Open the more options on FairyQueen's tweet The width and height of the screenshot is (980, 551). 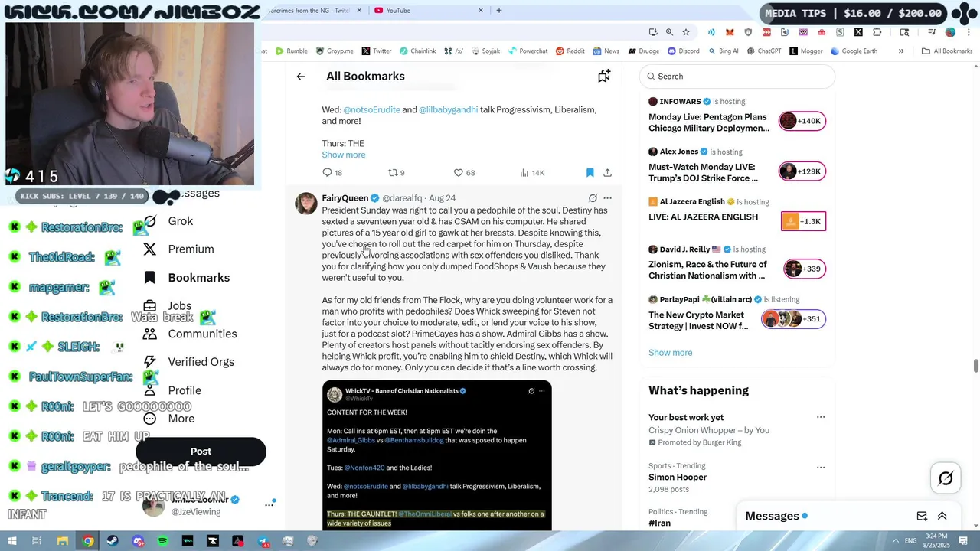[608, 198]
